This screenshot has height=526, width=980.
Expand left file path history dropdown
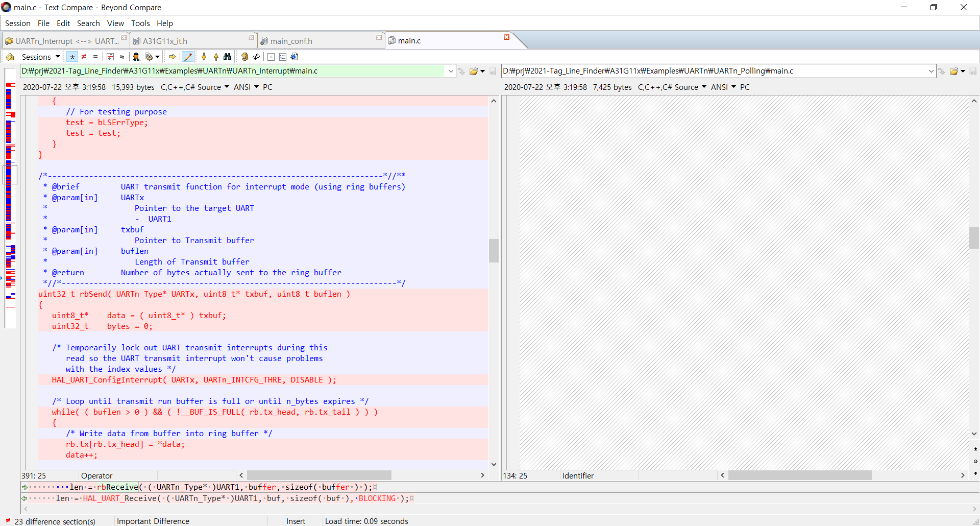[451, 71]
